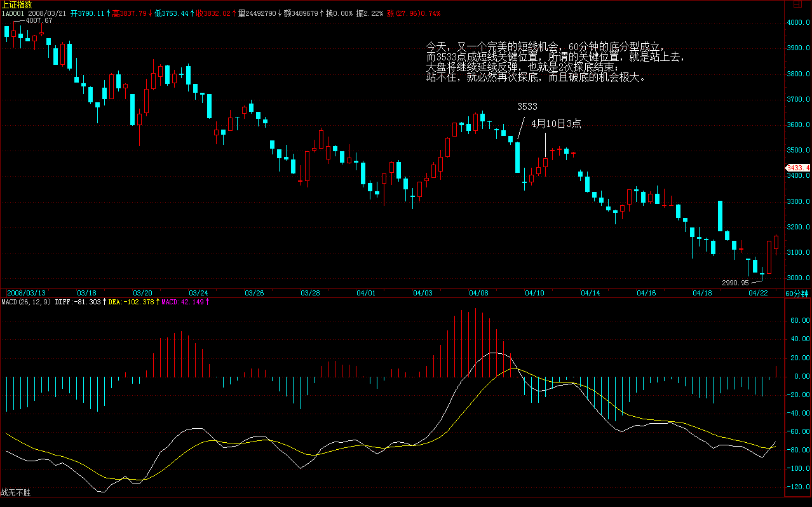
Task: Click the 战无不胜 label at bottom-left
Action: [16, 492]
